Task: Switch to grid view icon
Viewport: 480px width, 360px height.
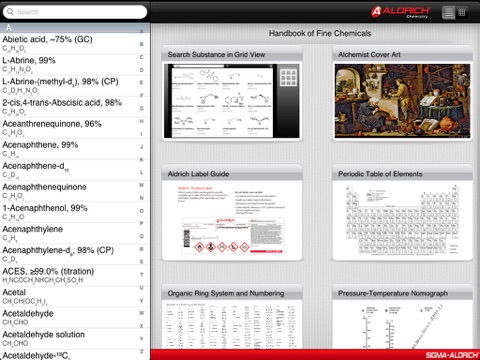Action: pyautogui.click(x=462, y=13)
